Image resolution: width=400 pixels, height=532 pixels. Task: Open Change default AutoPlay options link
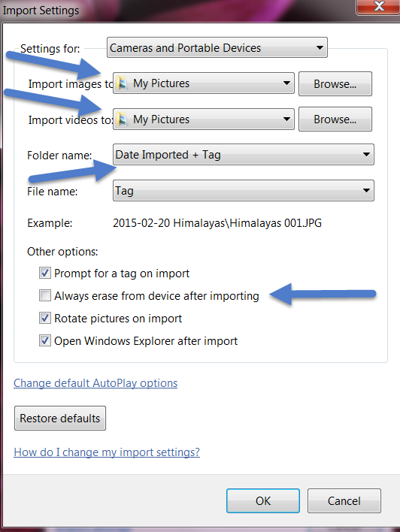pos(95,383)
